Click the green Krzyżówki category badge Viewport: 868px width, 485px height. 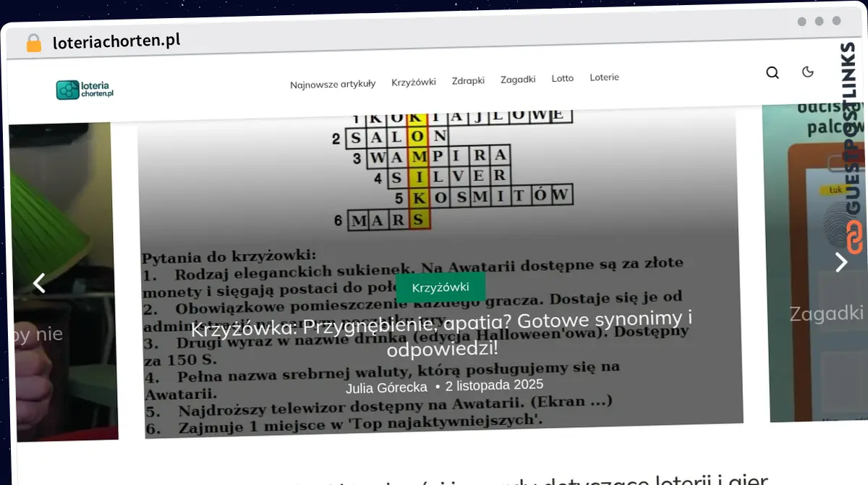tap(441, 287)
